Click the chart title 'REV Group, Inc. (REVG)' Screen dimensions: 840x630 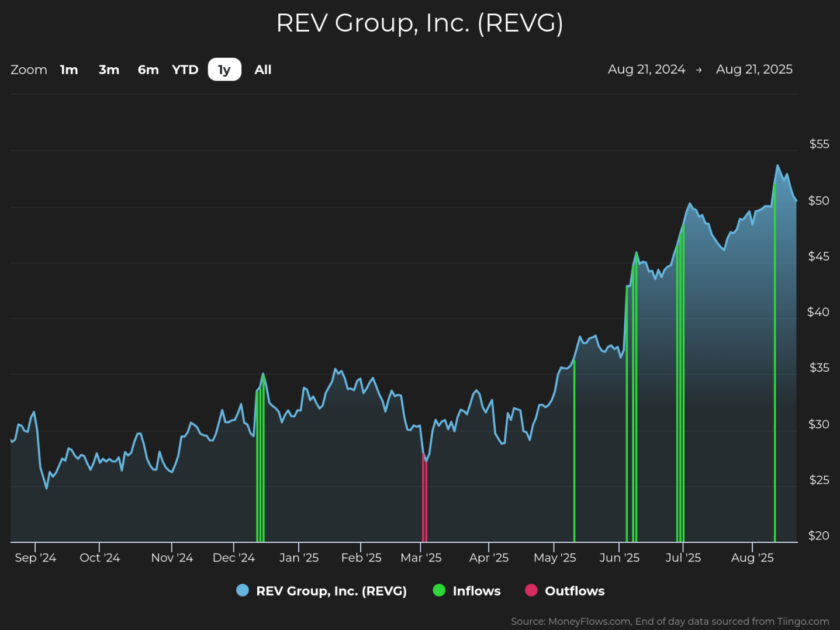click(x=420, y=23)
